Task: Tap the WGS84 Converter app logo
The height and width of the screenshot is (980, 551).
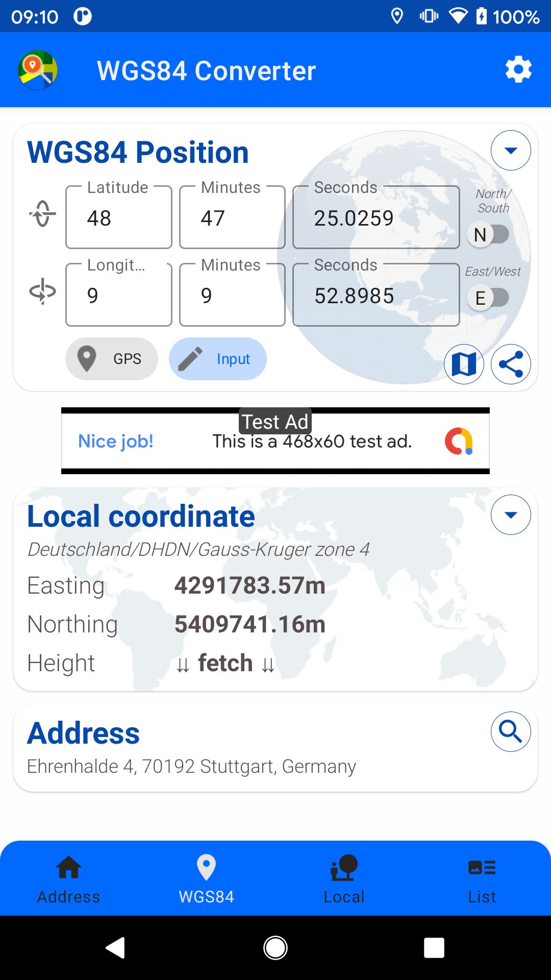Action: pos(38,70)
